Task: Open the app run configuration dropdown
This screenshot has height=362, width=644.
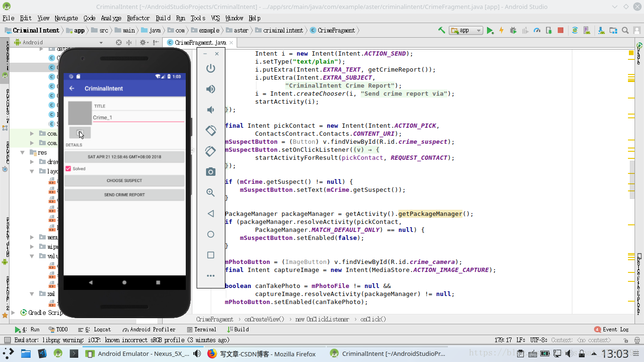Action: [x=466, y=30]
